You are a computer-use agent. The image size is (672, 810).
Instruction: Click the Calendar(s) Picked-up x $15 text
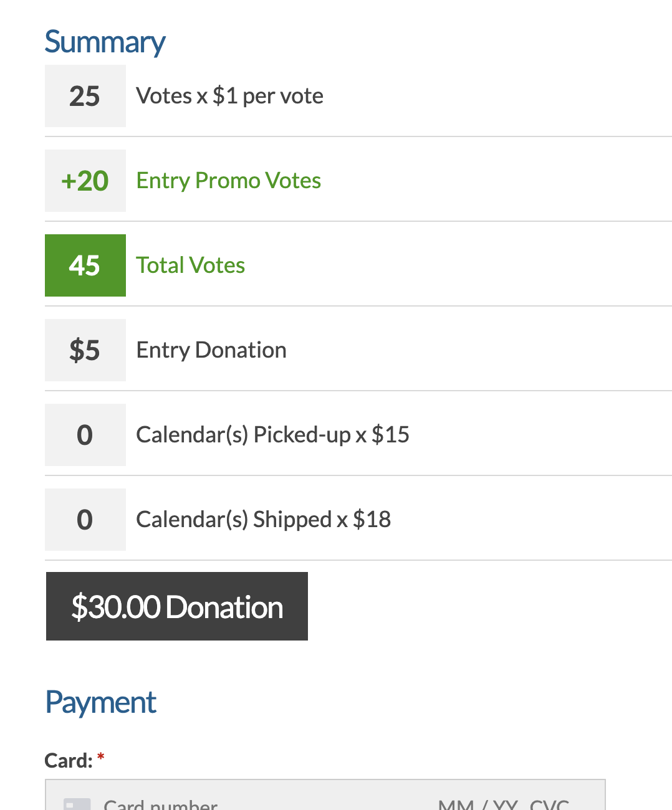click(x=273, y=435)
